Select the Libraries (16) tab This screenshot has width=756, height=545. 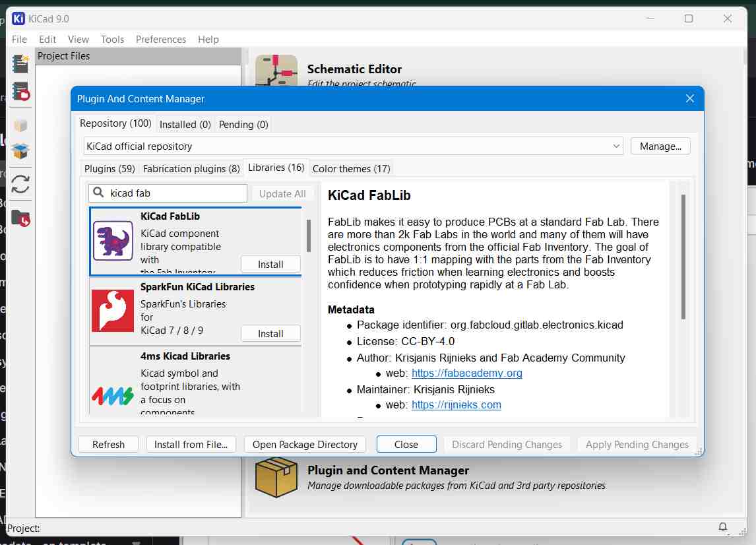point(276,168)
